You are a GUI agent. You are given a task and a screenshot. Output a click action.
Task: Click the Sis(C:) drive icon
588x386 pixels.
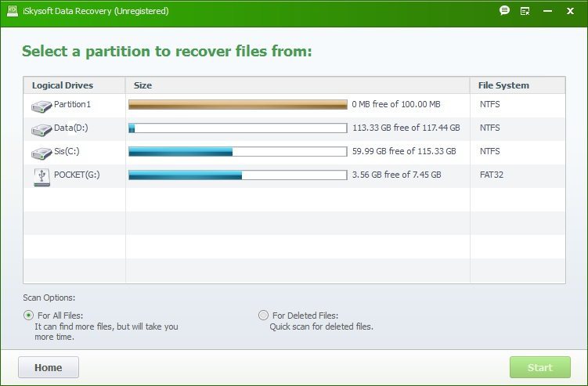41,153
